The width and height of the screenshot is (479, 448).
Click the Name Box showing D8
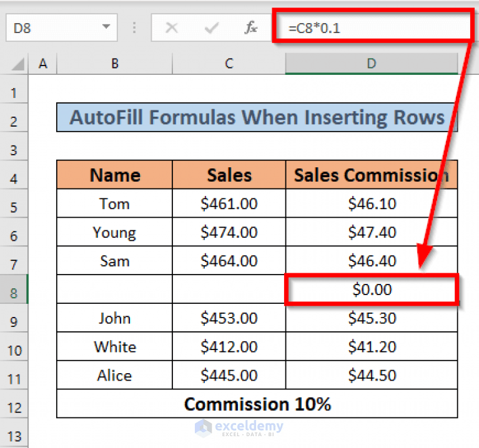pos(61,28)
